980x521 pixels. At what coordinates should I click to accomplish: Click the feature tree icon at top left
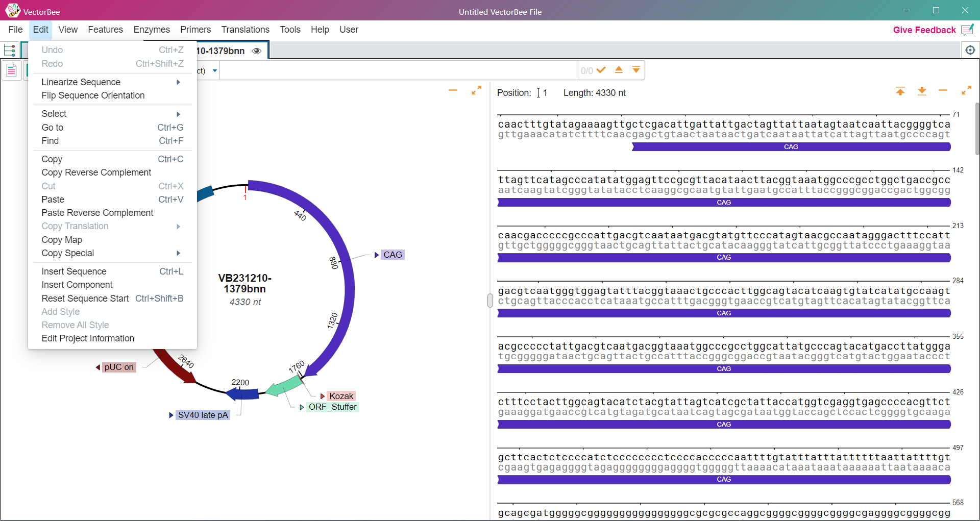9,50
